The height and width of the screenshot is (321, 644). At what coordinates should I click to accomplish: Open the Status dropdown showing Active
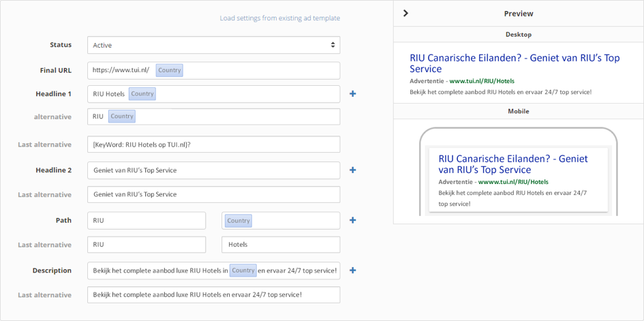point(213,45)
